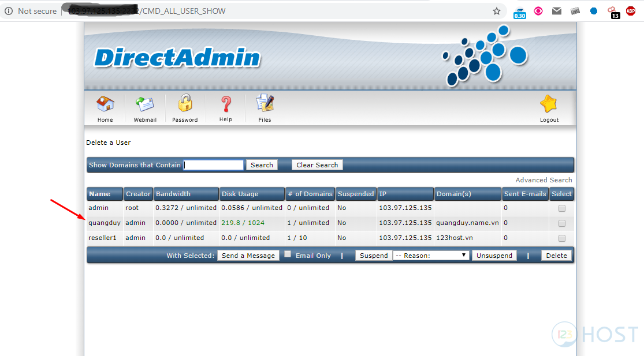Click the site info icon beside Not secure
This screenshot has height=356, width=644.
(8, 11)
